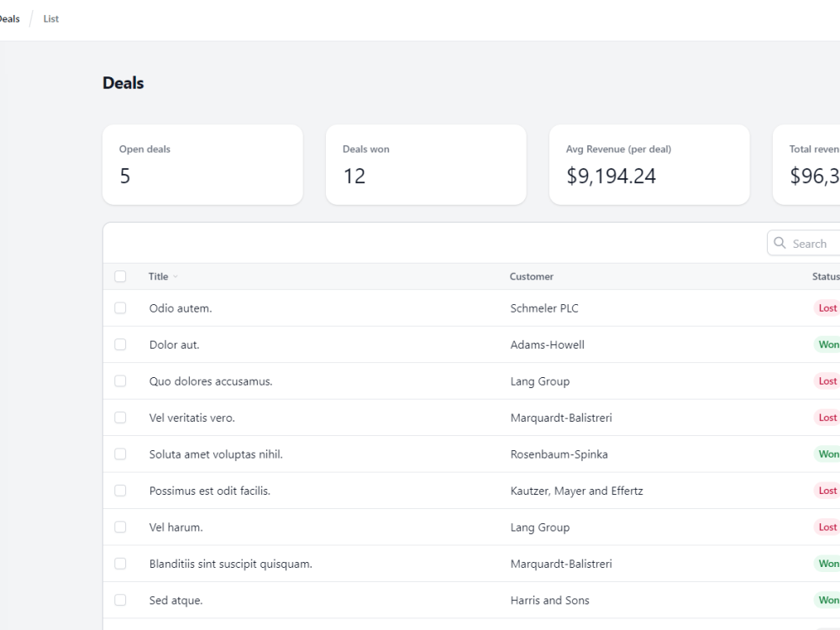
Task: Click the magnifier icon in the search box
Action: pos(780,243)
